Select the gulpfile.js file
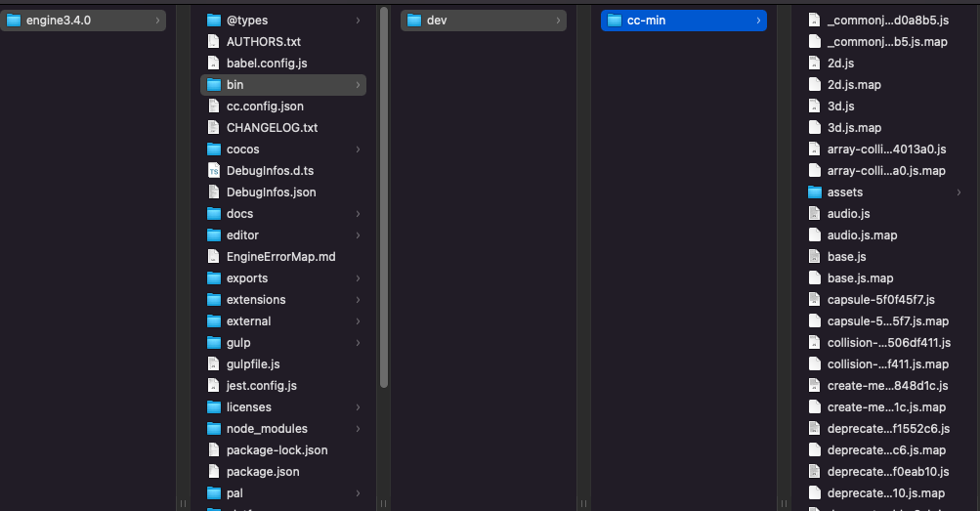 253,363
